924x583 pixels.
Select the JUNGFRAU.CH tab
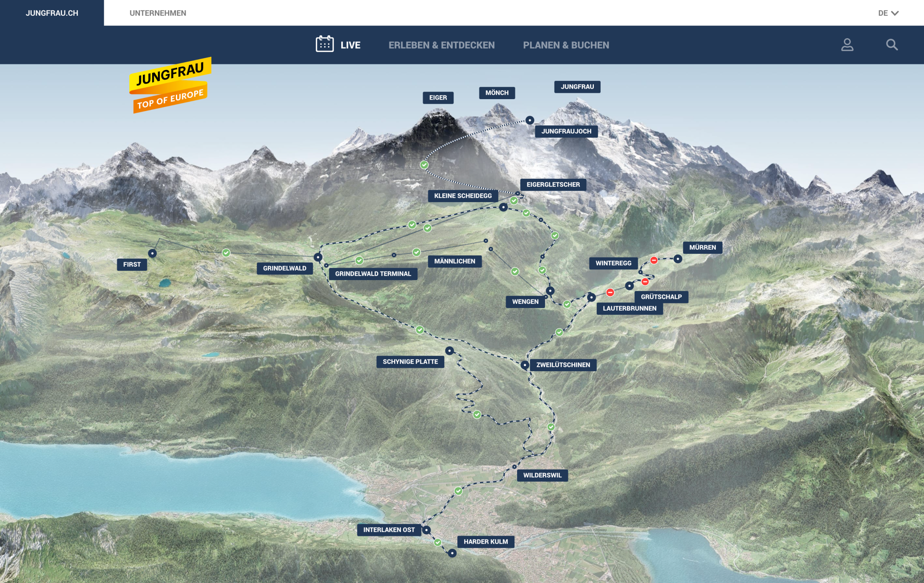[x=52, y=13]
